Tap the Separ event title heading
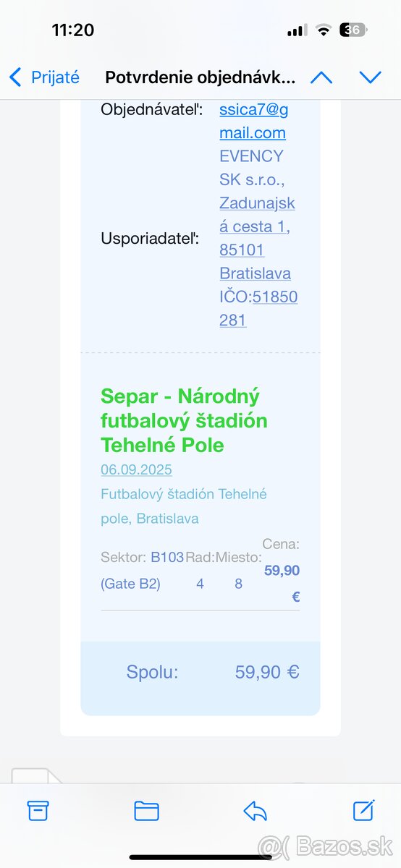This screenshot has height=868, width=401. coord(184,420)
